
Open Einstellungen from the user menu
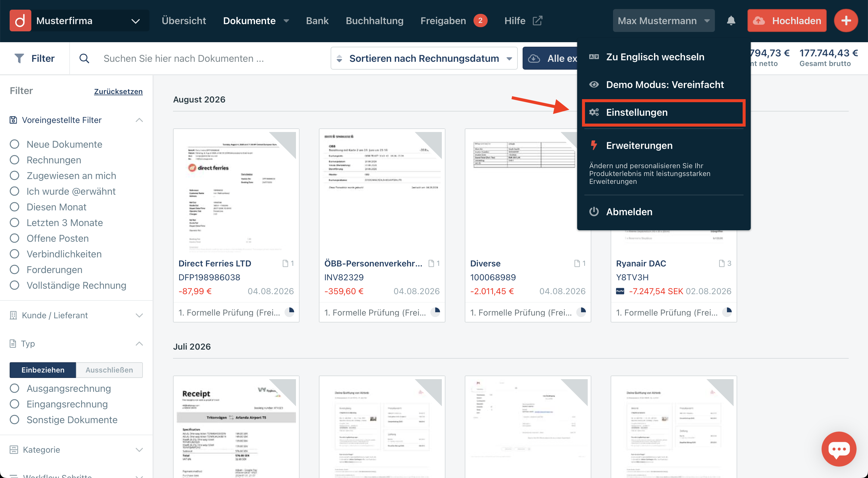point(663,112)
